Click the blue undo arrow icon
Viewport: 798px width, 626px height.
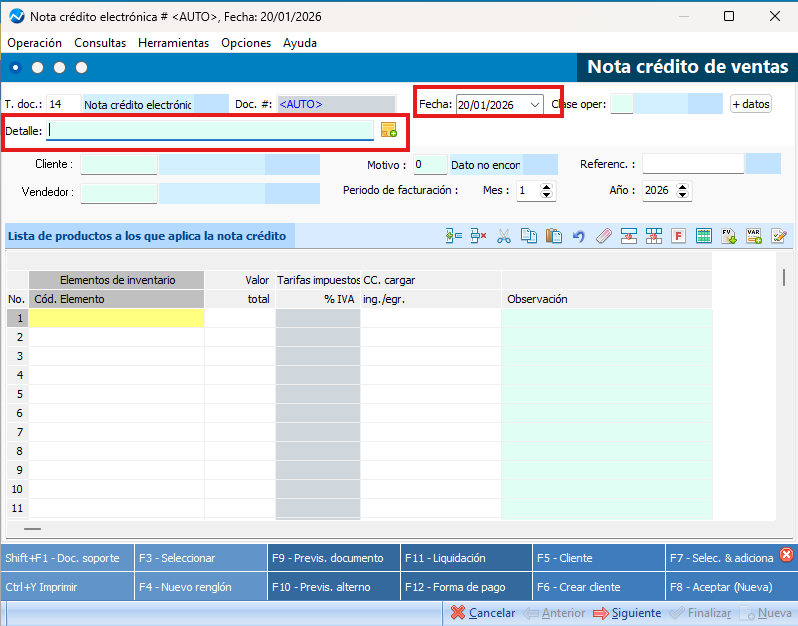pyautogui.click(x=578, y=236)
